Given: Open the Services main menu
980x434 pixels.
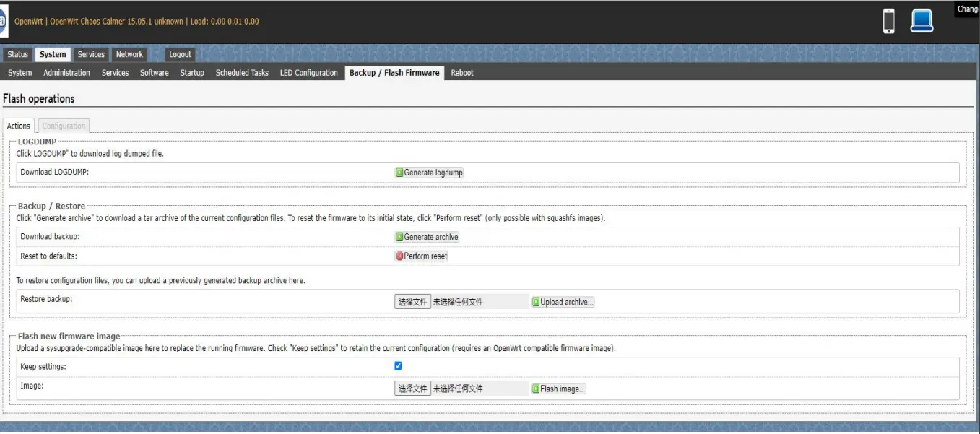Looking at the screenshot, I should 91,54.
